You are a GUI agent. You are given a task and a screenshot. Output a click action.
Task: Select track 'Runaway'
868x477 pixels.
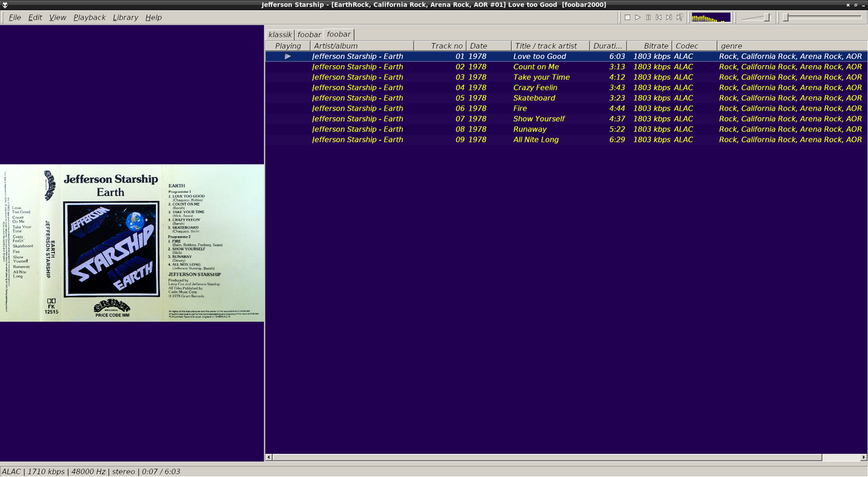pyautogui.click(x=530, y=129)
